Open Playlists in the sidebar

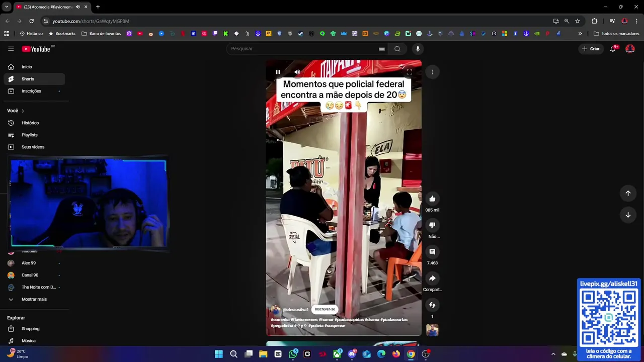click(34, 135)
